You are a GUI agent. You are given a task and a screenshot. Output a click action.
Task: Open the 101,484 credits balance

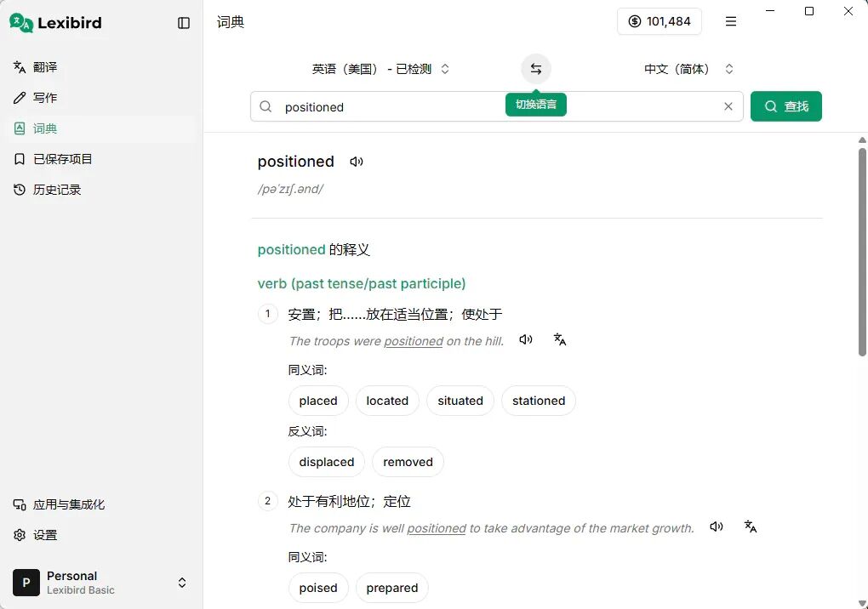tap(660, 21)
